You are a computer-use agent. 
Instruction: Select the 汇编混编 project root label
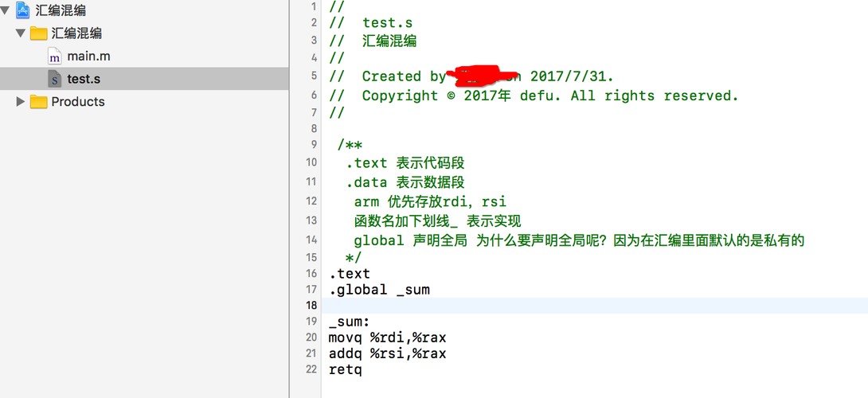click(61, 10)
